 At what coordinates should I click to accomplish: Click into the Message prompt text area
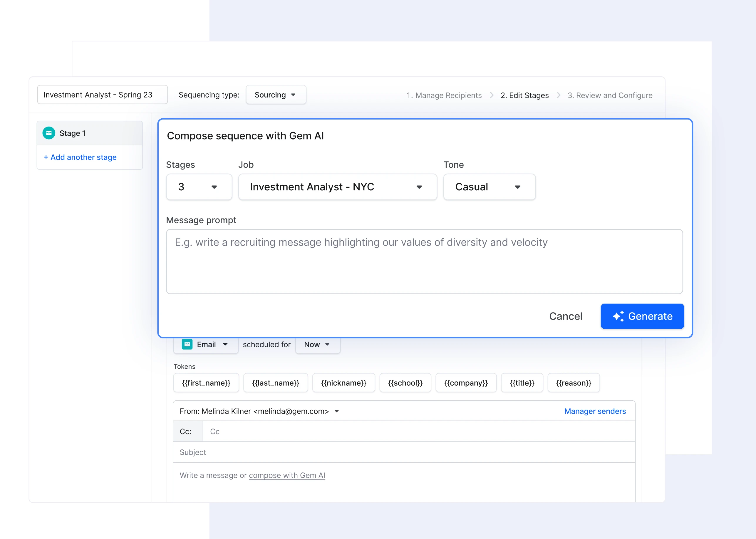pyautogui.click(x=424, y=261)
